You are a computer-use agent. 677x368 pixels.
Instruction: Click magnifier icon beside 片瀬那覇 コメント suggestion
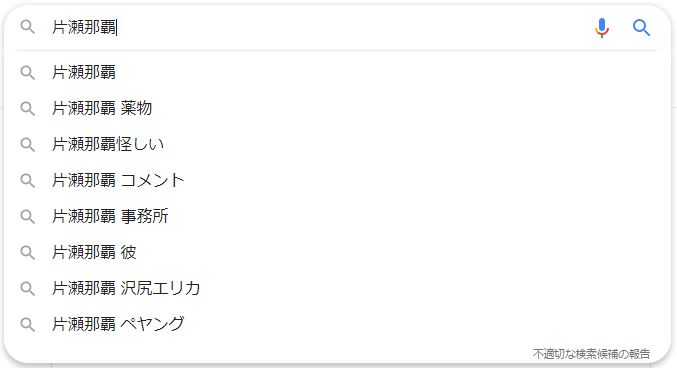[28, 180]
